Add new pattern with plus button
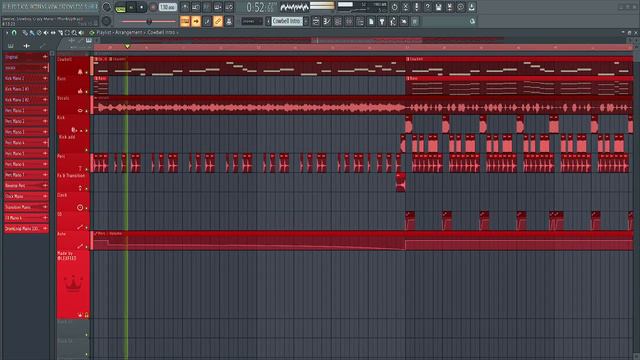 click(306, 21)
